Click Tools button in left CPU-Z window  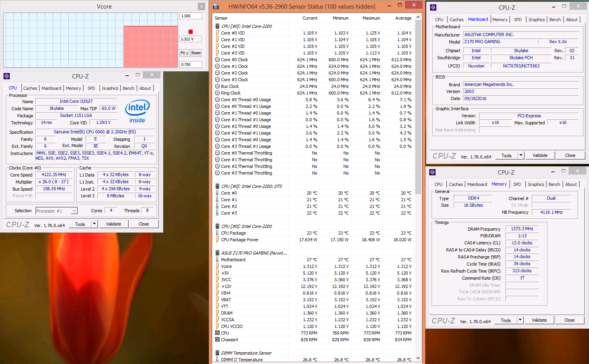coord(80,224)
